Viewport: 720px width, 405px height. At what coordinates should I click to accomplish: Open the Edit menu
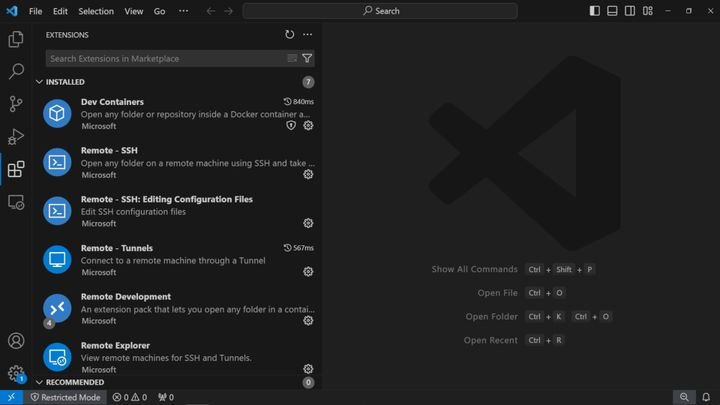coord(60,11)
